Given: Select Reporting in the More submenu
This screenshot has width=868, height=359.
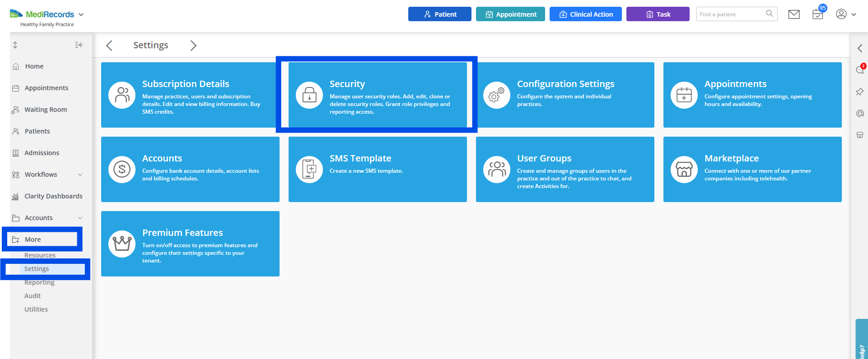Looking at the screenshot, I should [39, 282].
